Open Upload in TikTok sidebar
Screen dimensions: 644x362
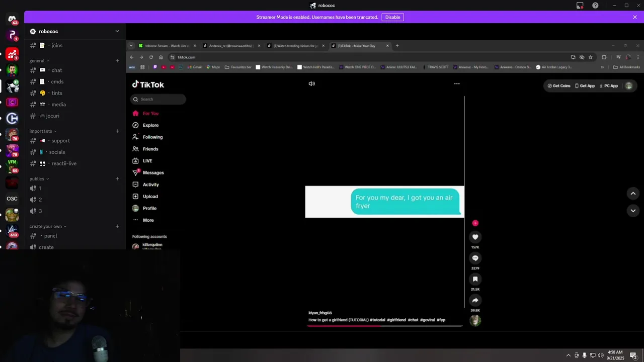[150, 197]
